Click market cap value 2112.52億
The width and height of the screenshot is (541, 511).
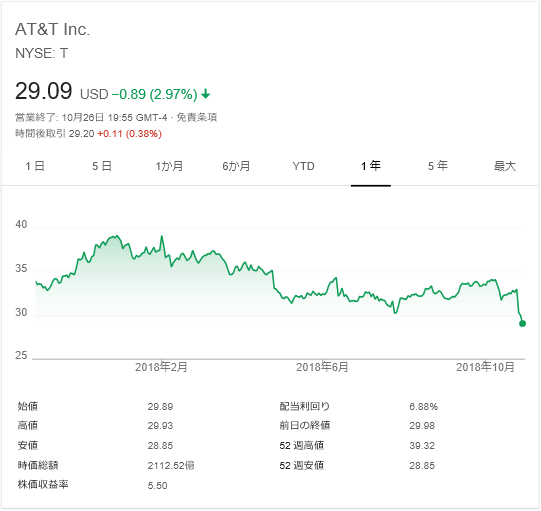click(x=171, y=466)
